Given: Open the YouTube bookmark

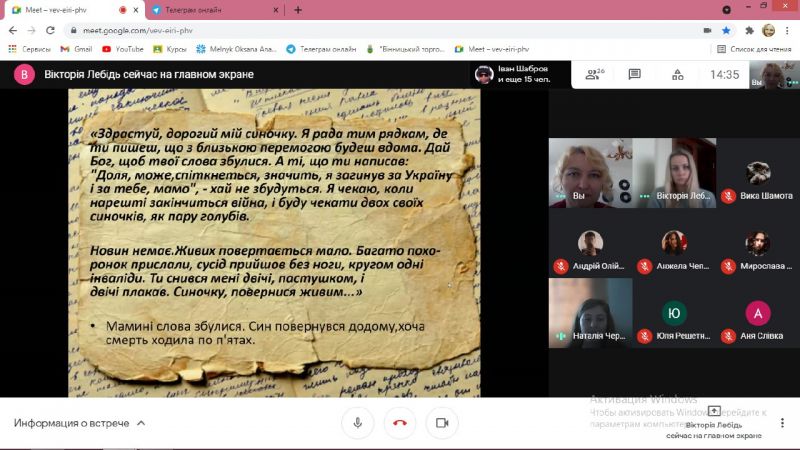Looking at the screenshot, I should 123,49.
